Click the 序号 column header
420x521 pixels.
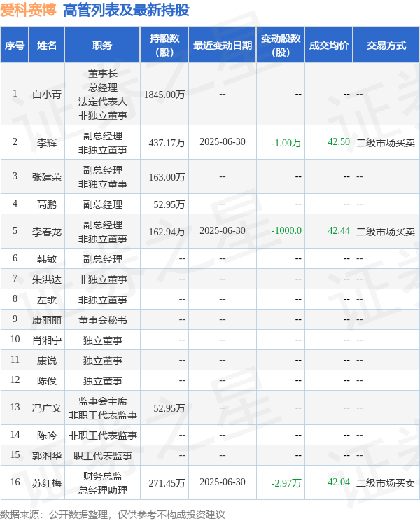(15, 46)
